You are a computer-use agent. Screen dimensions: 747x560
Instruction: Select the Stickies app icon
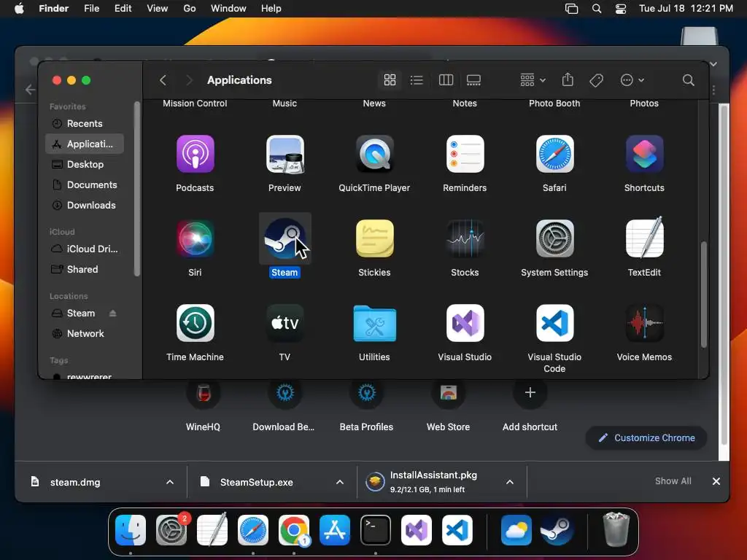coord(374,238)
